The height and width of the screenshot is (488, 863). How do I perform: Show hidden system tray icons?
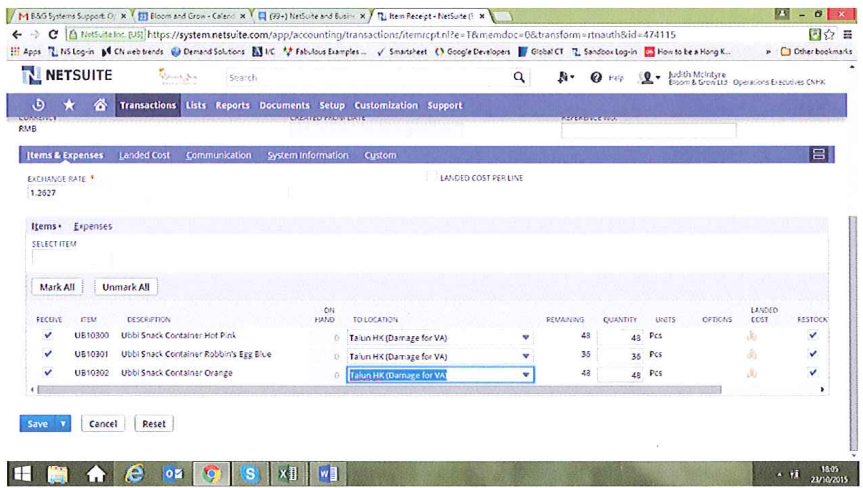[x=780, y=474]
